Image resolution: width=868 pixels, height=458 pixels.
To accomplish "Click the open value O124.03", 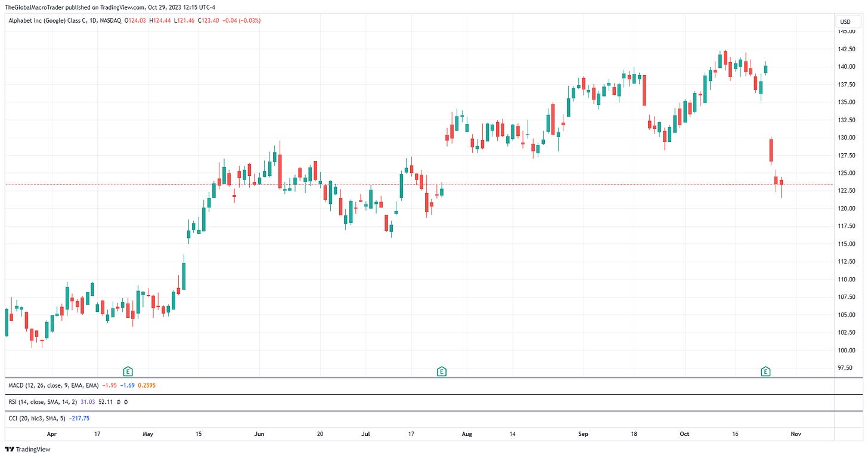I will coord(136,20).
